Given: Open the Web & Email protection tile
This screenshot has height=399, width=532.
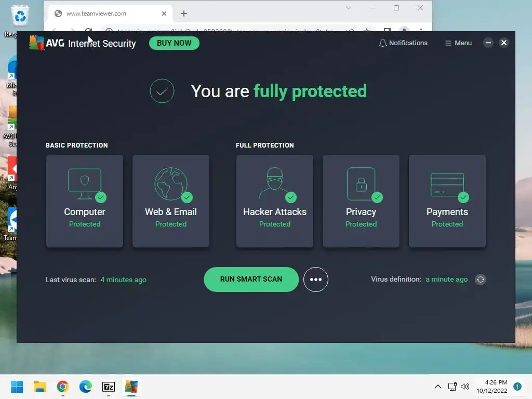Looking at the screenshot, I should click(170, 201).
